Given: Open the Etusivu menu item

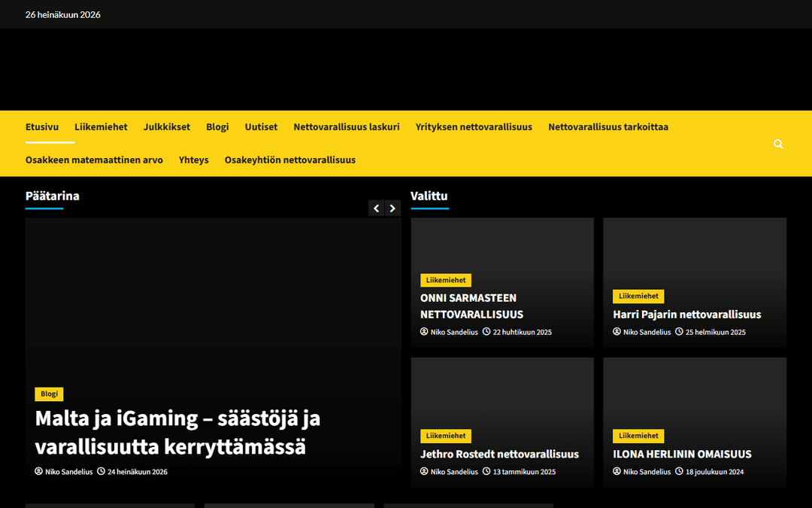Looking at the screenshot, I should pyautogui.click(x=42, y=127).
